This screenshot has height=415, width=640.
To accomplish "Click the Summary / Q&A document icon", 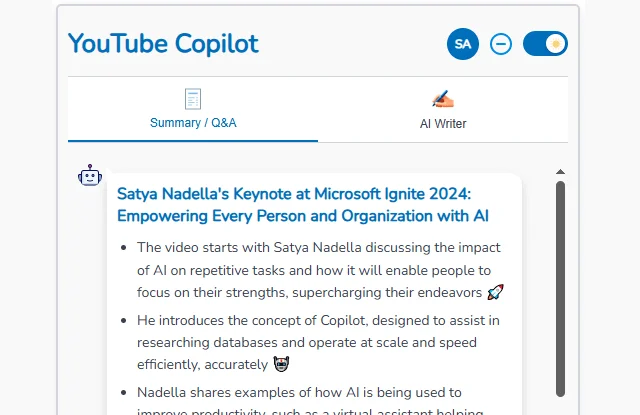I will tap(193, 99).
